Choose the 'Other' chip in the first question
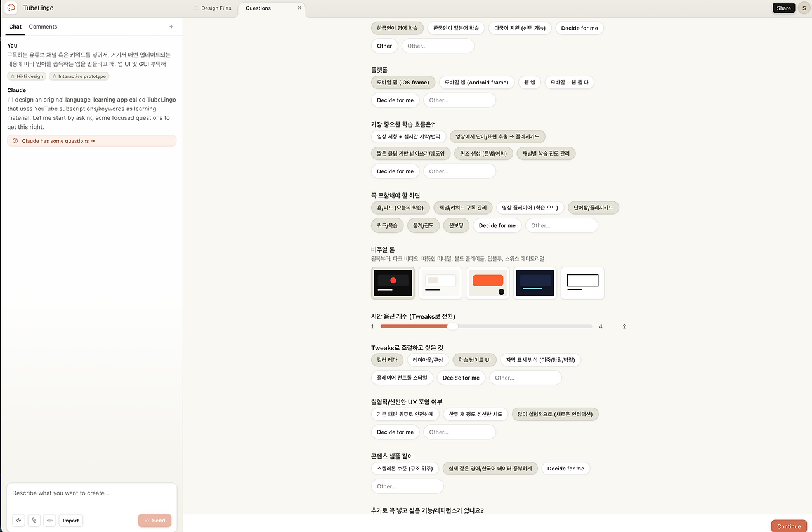The image size is (812, 532). (x=384, y=46)
